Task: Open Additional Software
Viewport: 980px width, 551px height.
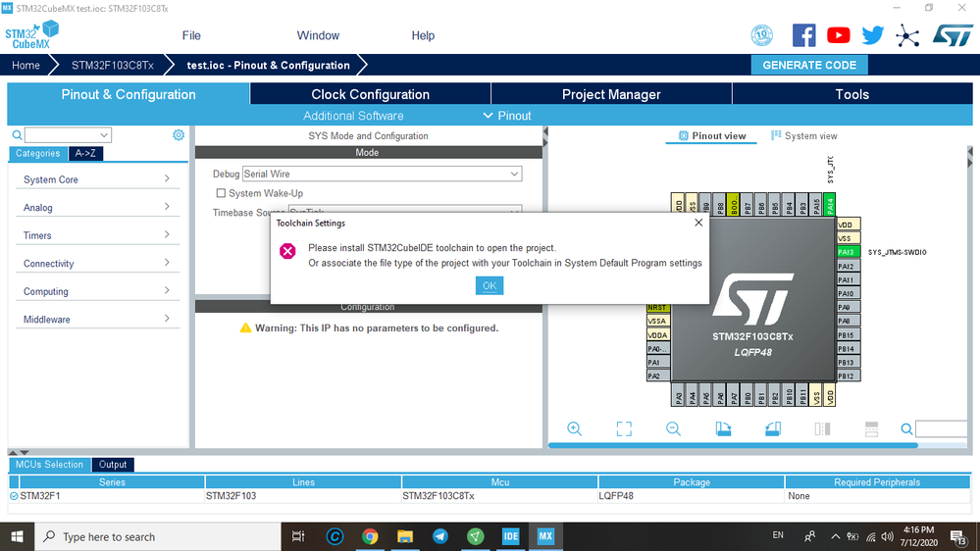Action: [353, 116]
